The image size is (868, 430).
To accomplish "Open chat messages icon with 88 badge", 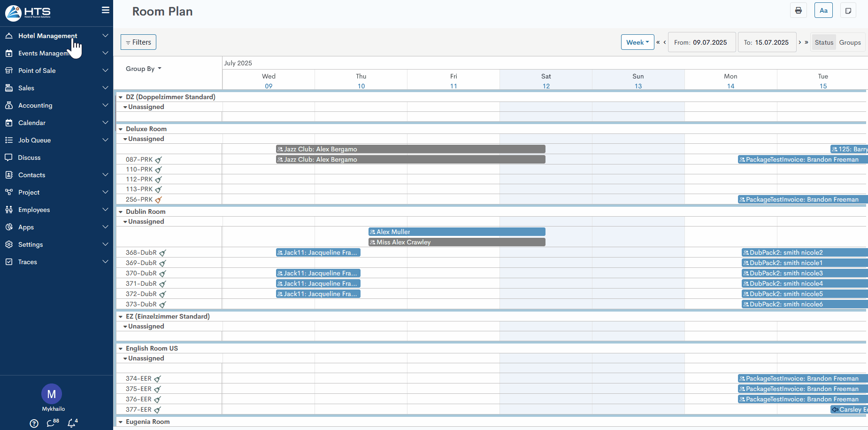I will pyautogui.click(x=51, y=423).
